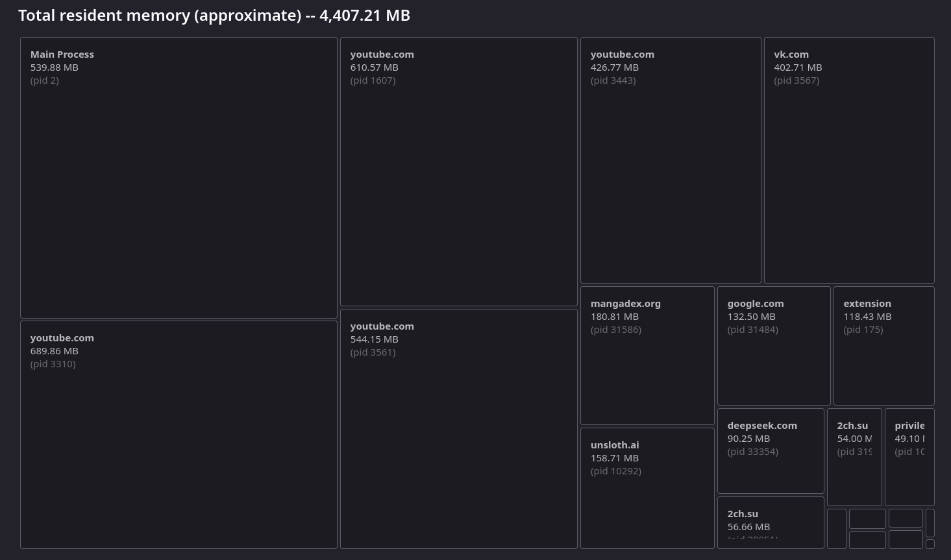
Task: Select the unsloth.ai process tile
Action: [x=647, y=488]
